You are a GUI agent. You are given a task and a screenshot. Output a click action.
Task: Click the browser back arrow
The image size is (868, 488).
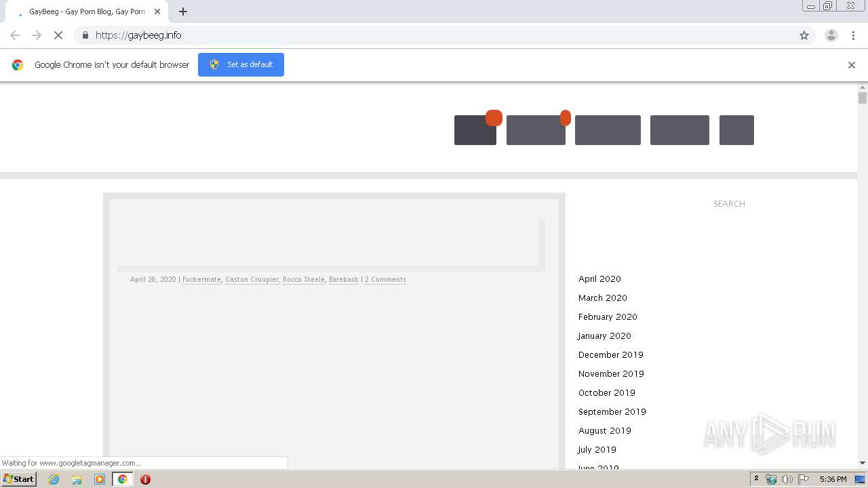click(15, 35)
